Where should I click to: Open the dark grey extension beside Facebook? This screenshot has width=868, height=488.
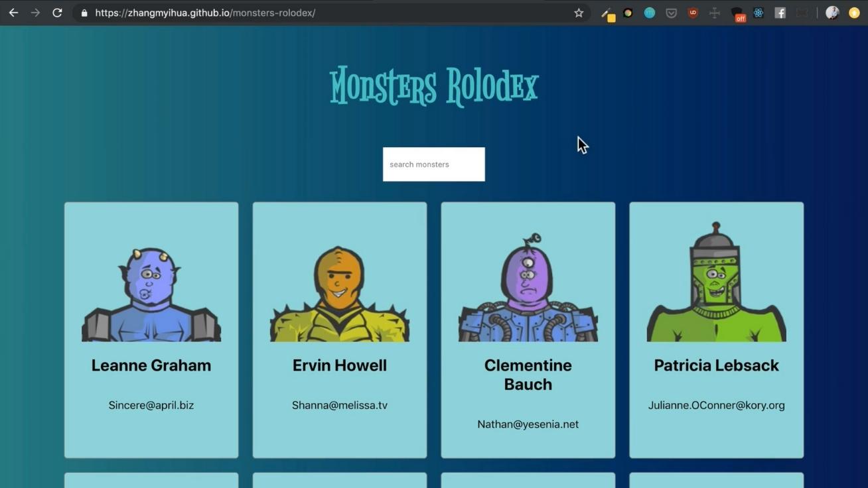coord(802,13)
